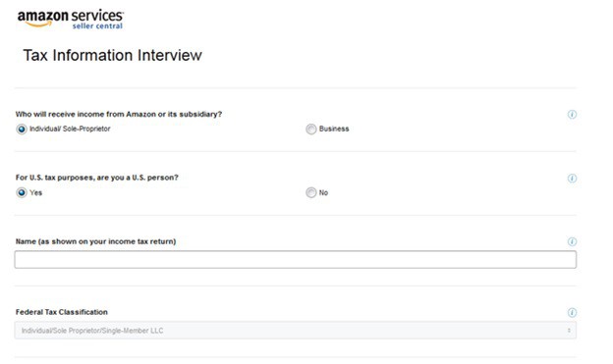
Task: Choose the Business radio button
Action: [310, 129]
